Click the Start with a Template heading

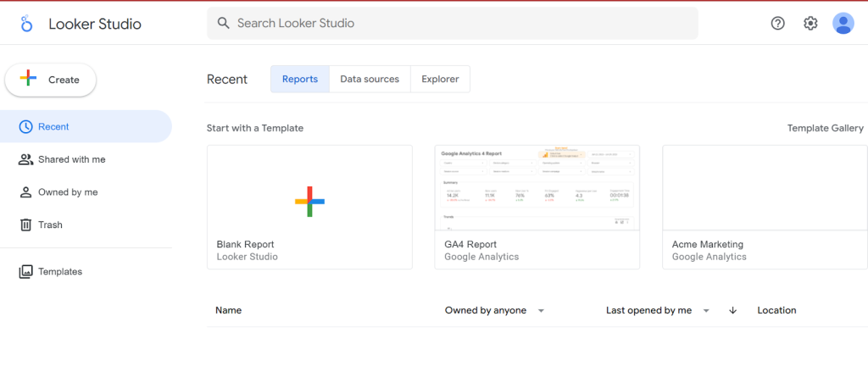point(255,129)
